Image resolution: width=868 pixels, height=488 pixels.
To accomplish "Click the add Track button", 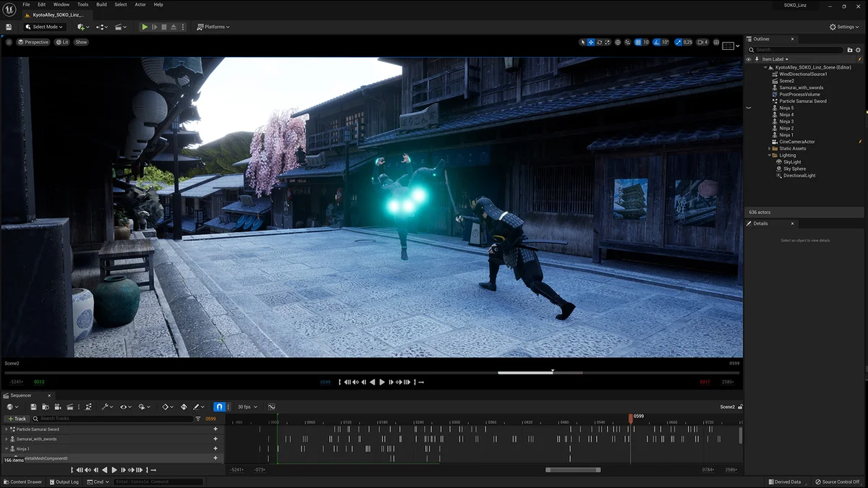I will pos(17,419).
